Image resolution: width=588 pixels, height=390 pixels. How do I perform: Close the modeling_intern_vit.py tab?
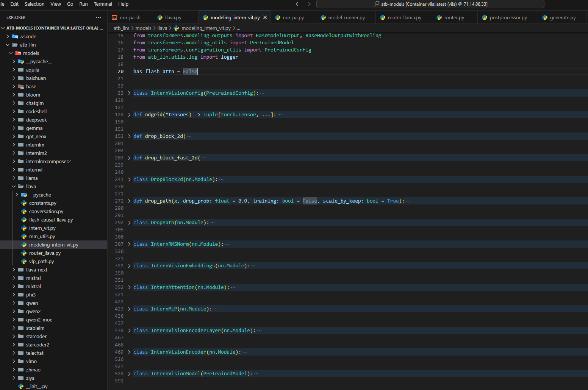pos(265,17)
